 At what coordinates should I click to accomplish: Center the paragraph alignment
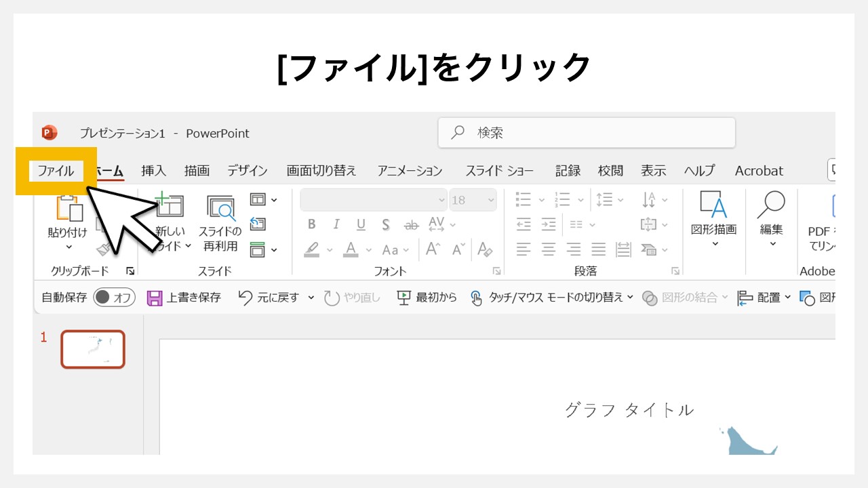[x=547, y=249]
